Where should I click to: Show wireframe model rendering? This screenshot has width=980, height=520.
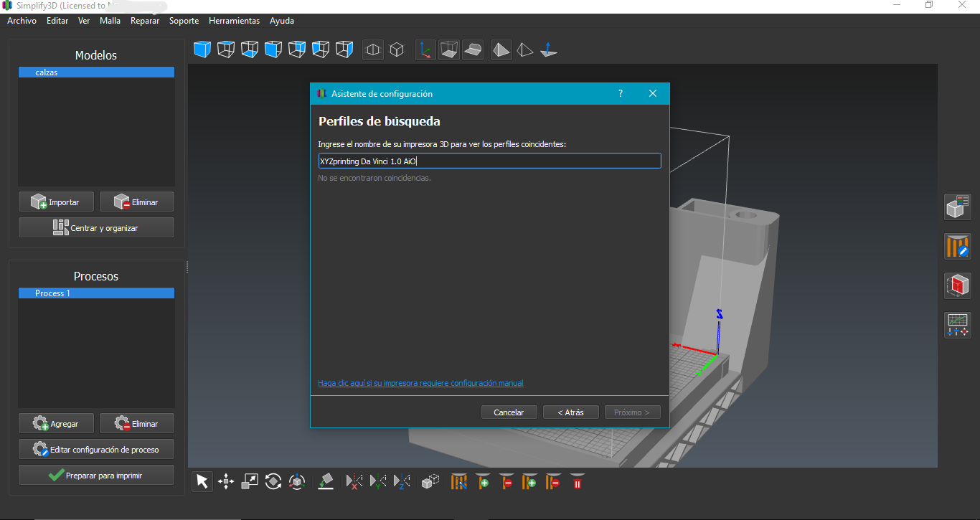pos(525,49)
